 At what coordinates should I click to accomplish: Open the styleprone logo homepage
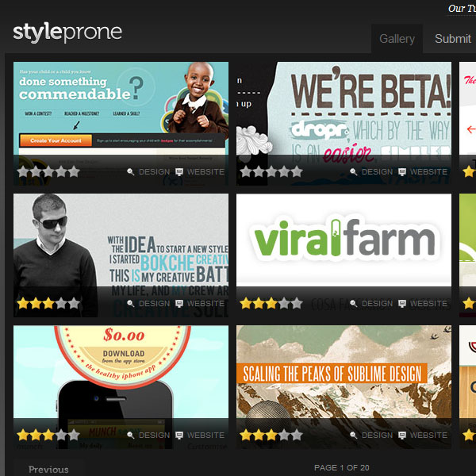[67, 33]
